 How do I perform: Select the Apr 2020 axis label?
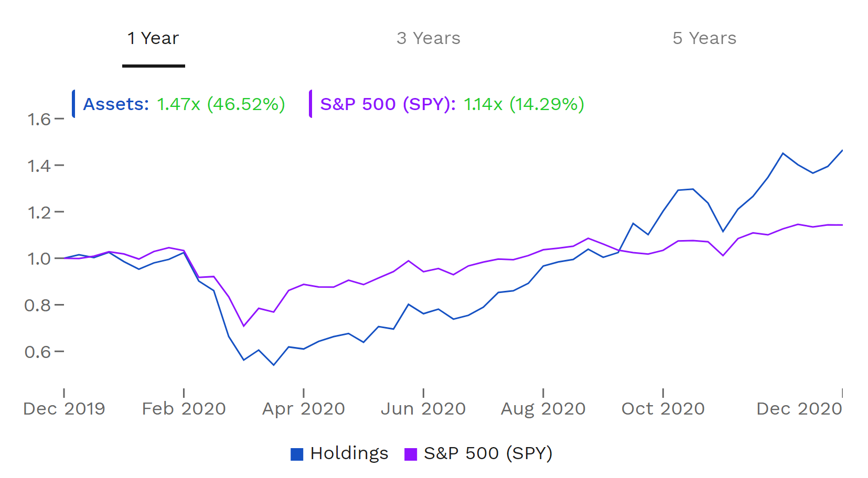click(304, 409)
